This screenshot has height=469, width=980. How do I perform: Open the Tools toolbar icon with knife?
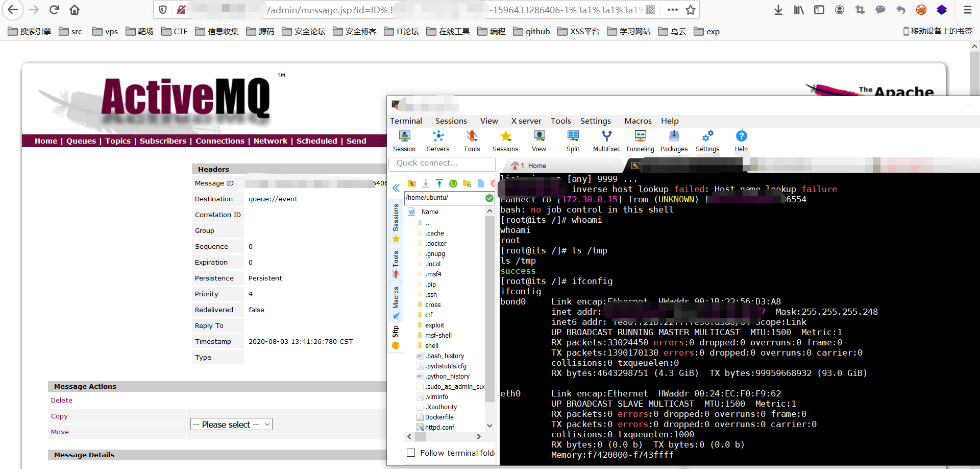472,140
